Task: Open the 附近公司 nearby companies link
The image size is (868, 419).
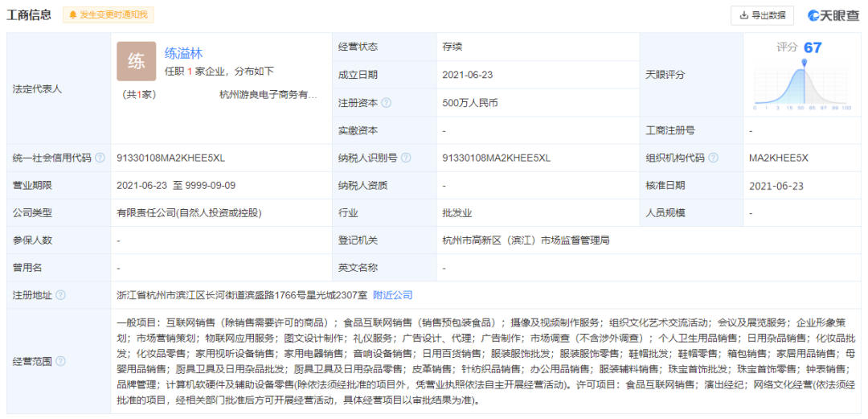Action: 392,295
